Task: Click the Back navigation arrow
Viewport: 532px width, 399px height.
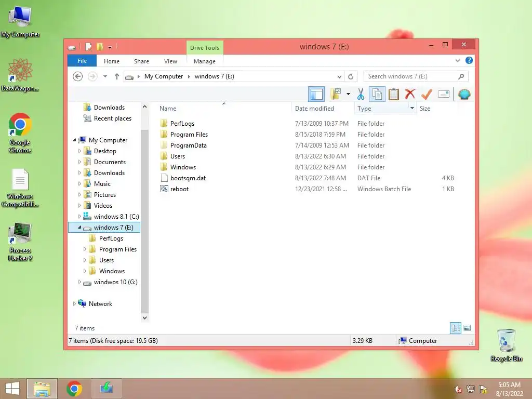Action: (78, 76)
